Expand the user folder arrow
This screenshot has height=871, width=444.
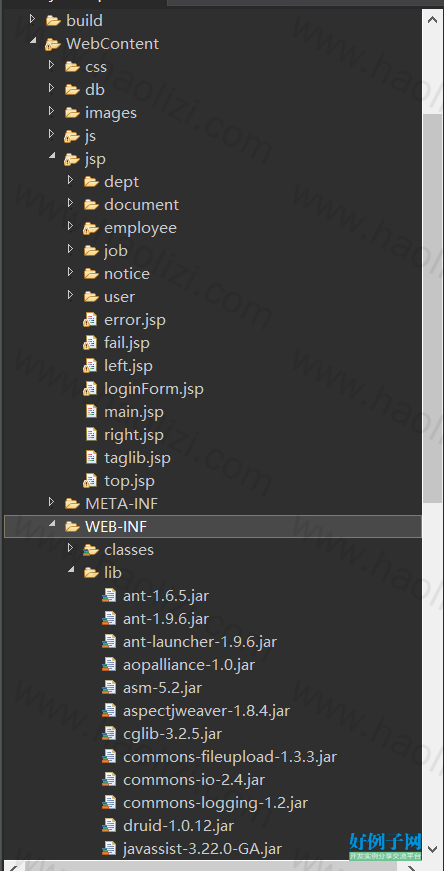pos(71,296)
